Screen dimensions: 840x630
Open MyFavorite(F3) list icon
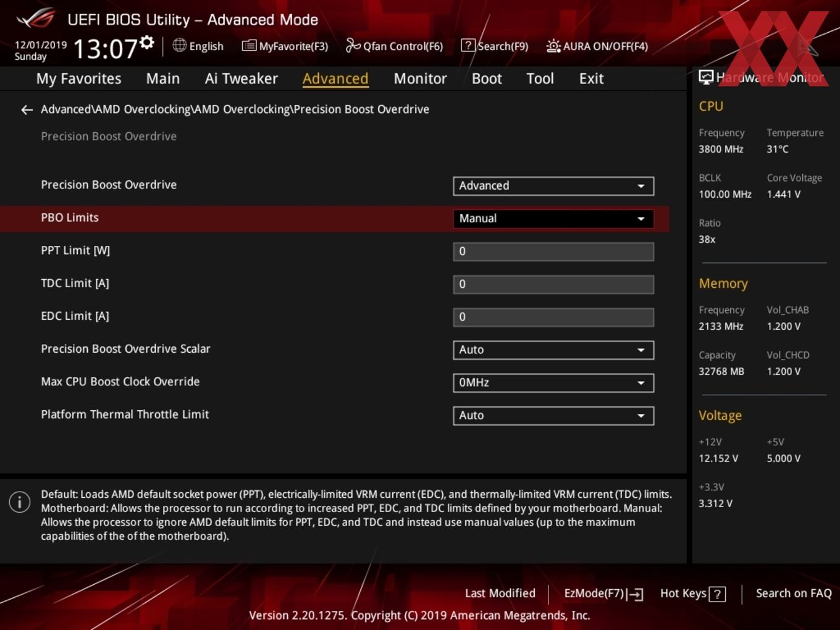pyautogui.click(x=249, y=46)
